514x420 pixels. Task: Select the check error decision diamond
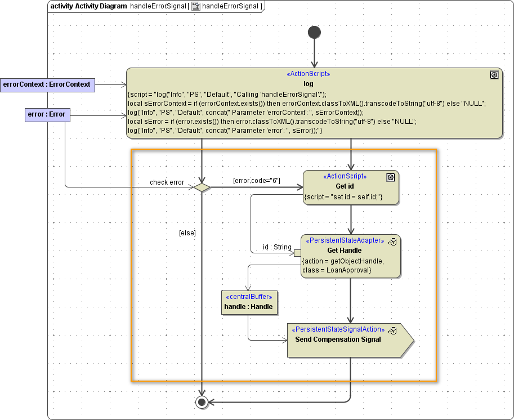201,186
